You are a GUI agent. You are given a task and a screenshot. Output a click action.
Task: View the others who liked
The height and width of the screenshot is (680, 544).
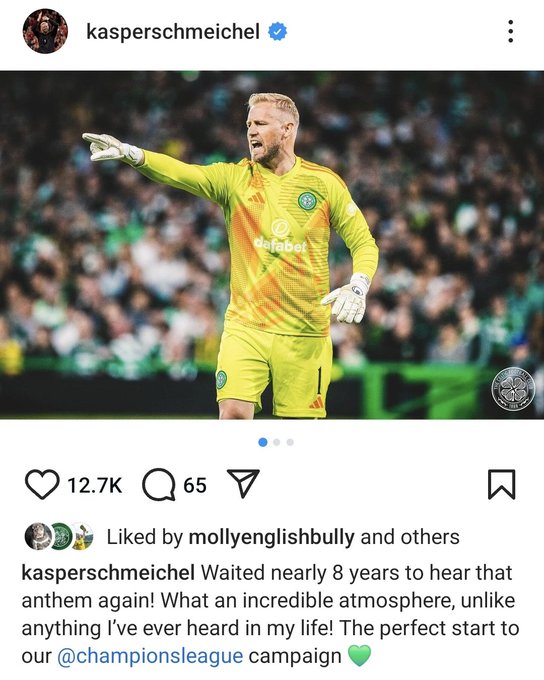click(x=430, y=537)
